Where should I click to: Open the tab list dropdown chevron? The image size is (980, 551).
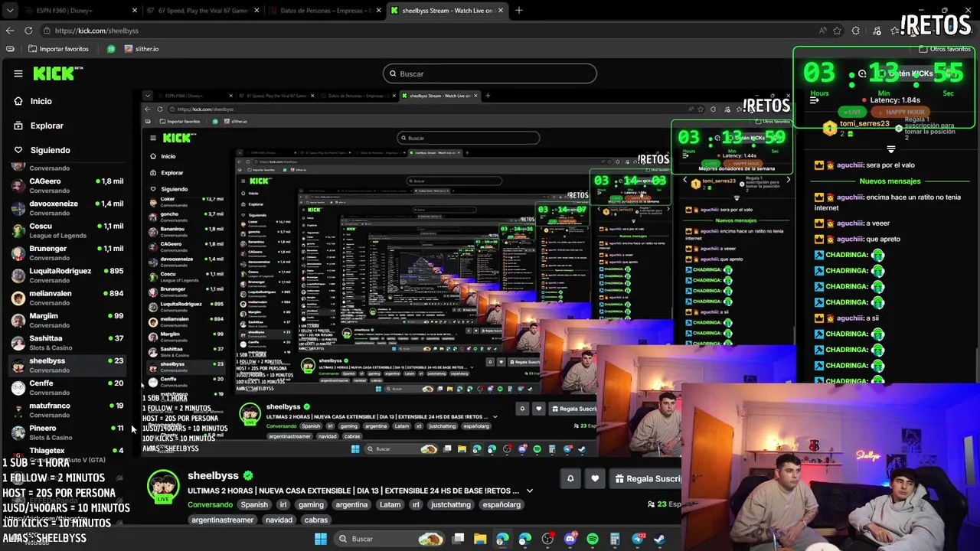click(8, 11)
